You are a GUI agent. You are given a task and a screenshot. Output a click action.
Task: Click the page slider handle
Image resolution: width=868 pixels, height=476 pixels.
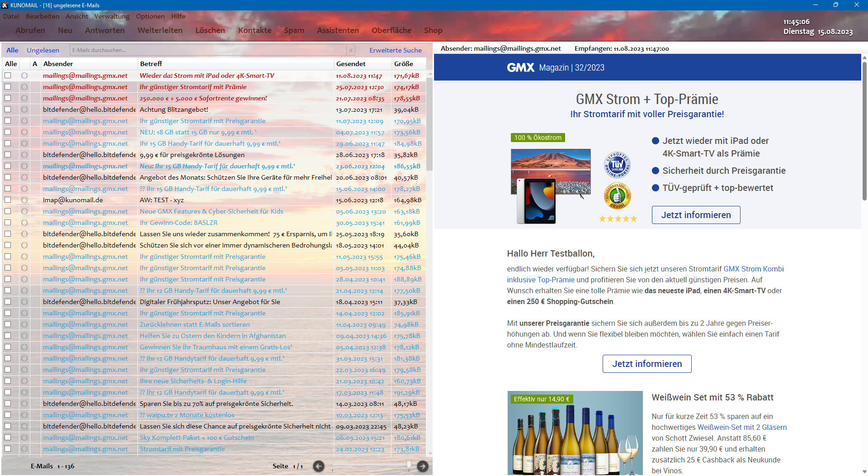[x=409, y=465]
